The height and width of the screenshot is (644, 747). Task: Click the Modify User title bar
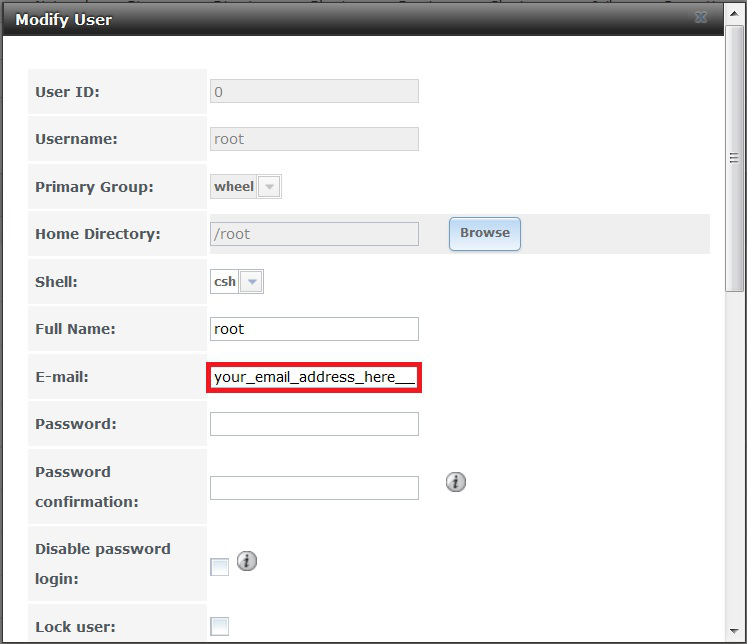click(x=350, y=19)
